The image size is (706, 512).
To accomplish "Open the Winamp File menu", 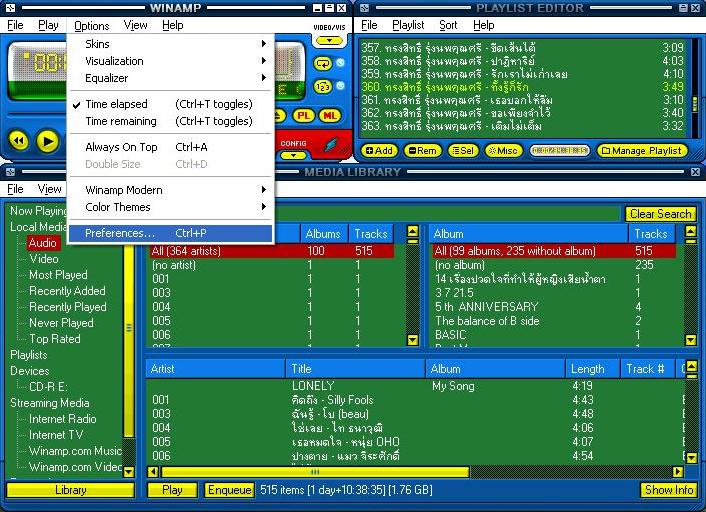I will tap(15, 25).
